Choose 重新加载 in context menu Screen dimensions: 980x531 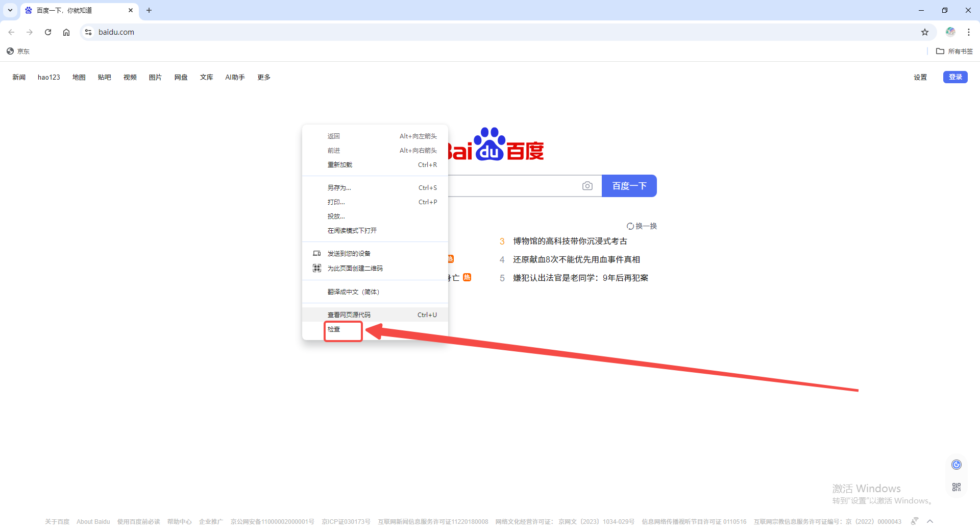coord(375,165)
